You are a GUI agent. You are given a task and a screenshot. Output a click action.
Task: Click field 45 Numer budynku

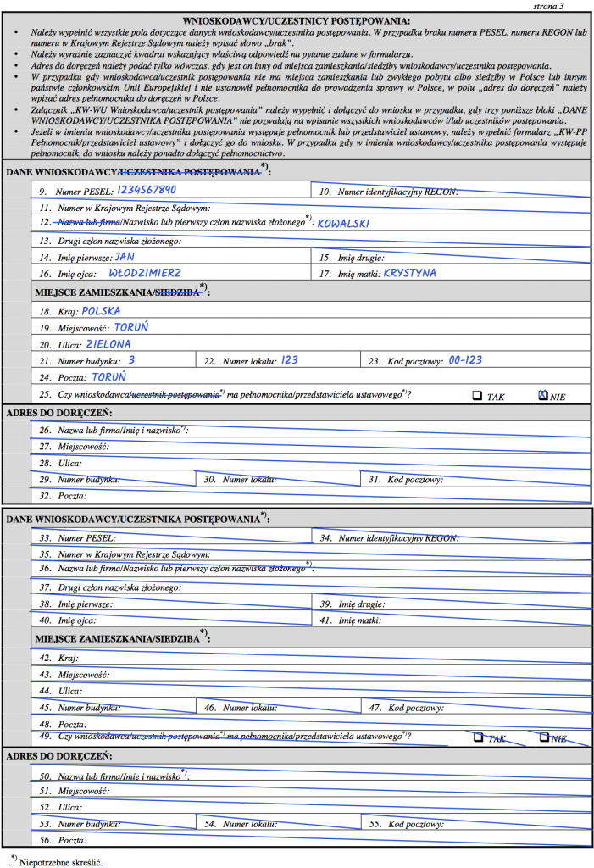(114, 706)
